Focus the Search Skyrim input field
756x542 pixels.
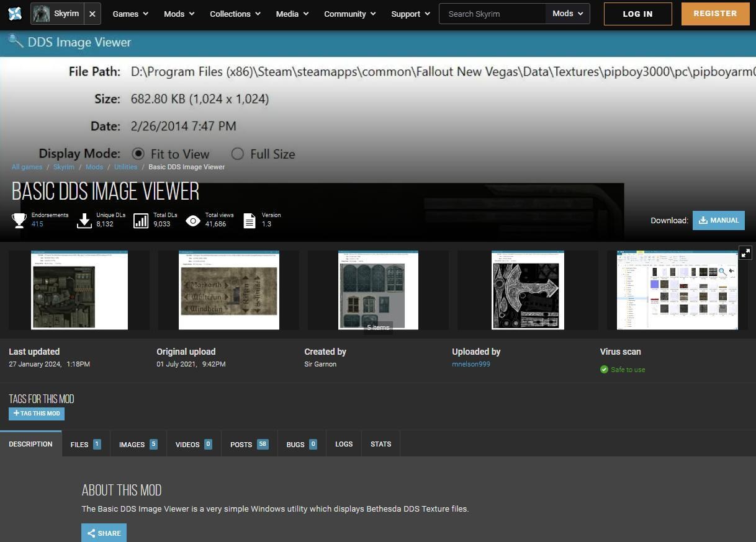click(x=493, y=14)
